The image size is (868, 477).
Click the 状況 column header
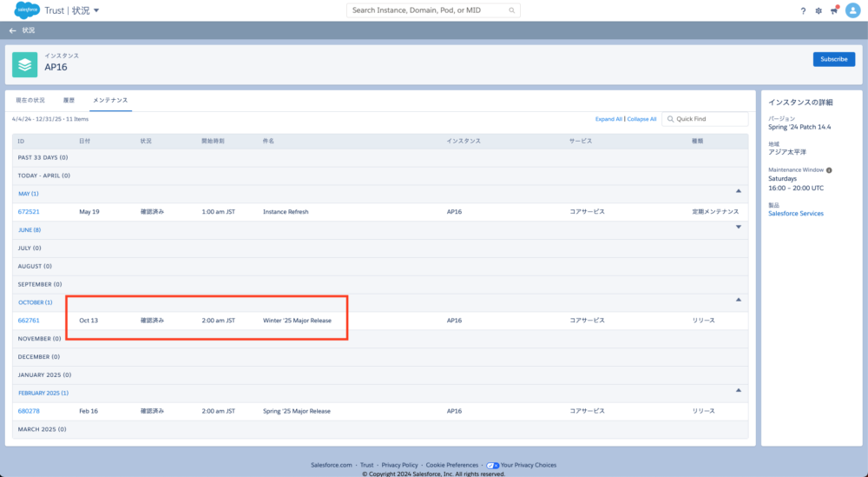click(146, 142)
